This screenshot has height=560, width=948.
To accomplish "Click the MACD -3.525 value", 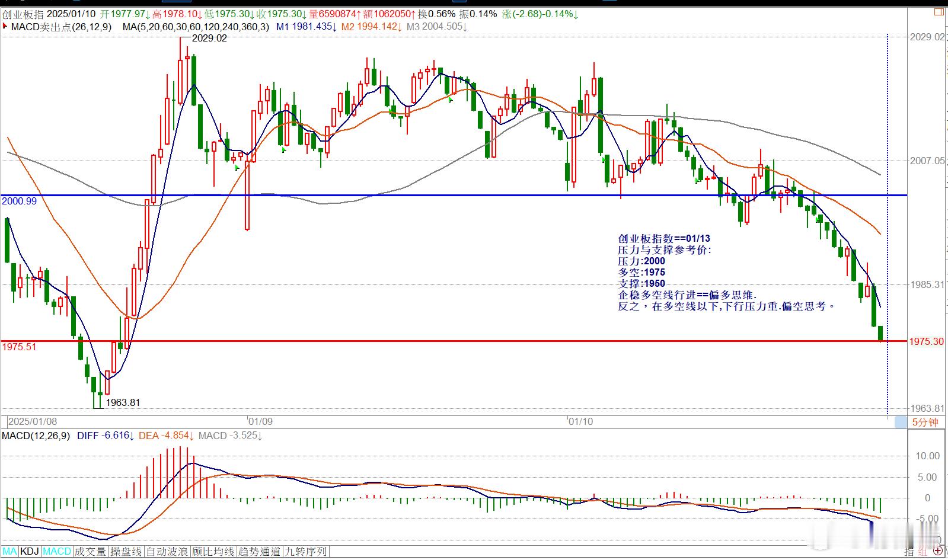I will click(231, 436).
